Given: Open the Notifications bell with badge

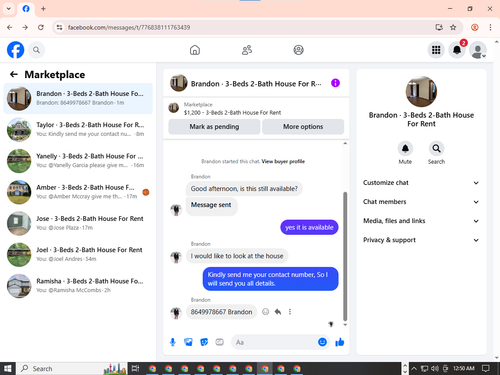Looking at the screenshot, I should pyautogui.click(x=457, y=50).
